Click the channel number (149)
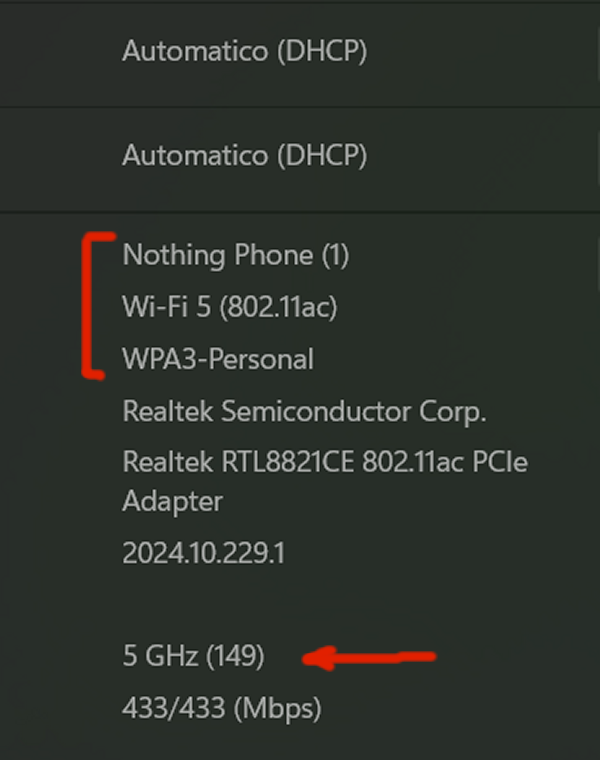This screenshot has width=600, height=760. click(x=235, y=657)
